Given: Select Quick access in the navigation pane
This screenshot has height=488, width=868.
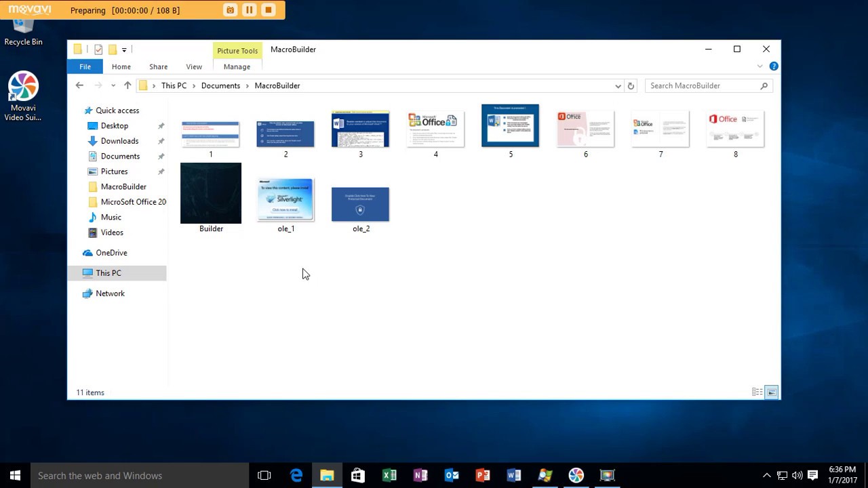Looking at the screenshot, I should [x=117, y=110].
